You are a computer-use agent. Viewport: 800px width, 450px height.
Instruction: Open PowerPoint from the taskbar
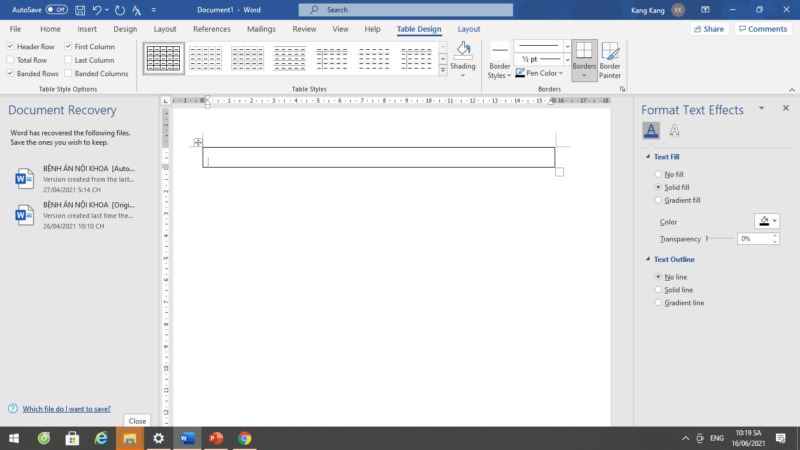(216, 438)
